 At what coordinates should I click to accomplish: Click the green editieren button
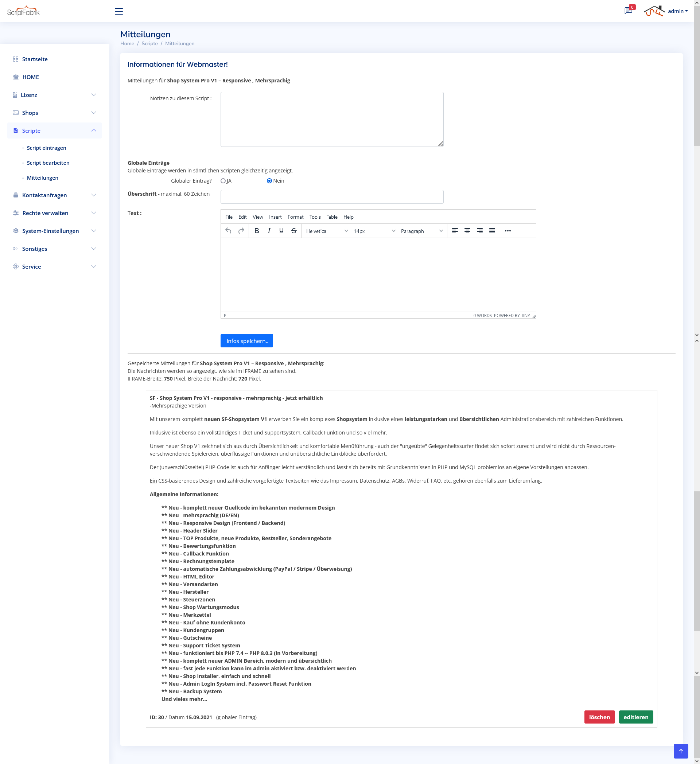point(635,717)
